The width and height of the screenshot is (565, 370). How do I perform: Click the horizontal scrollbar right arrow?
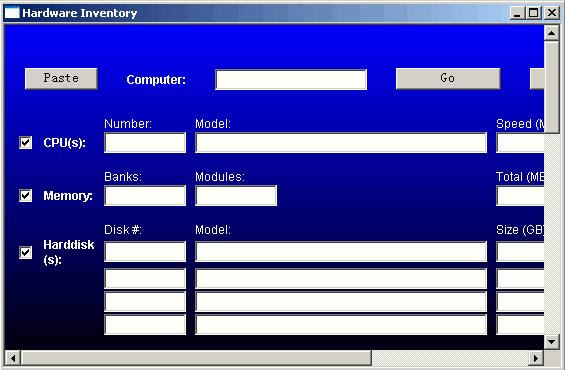[x=536, y=358]
